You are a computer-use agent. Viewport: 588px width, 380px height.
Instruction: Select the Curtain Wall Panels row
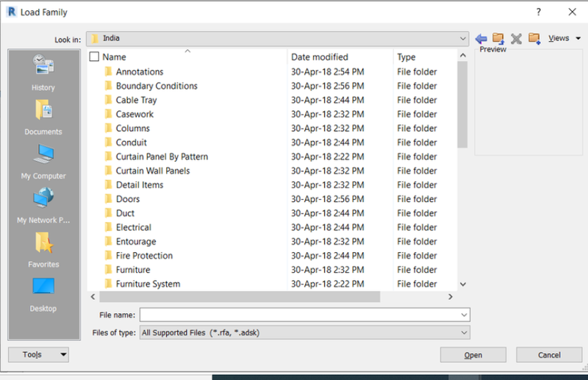(273, 171)
